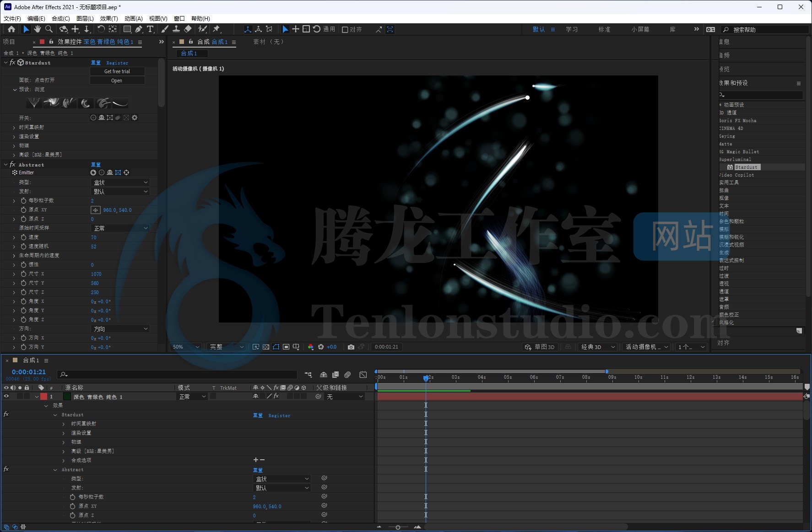Select the Pan Behind anchor point tool

113,29
